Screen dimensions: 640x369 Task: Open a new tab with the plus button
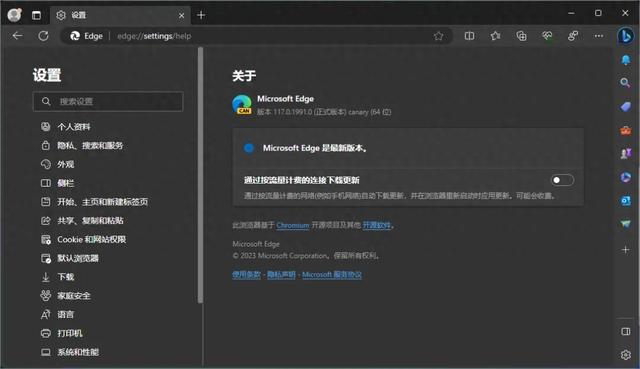click(201, 15)
